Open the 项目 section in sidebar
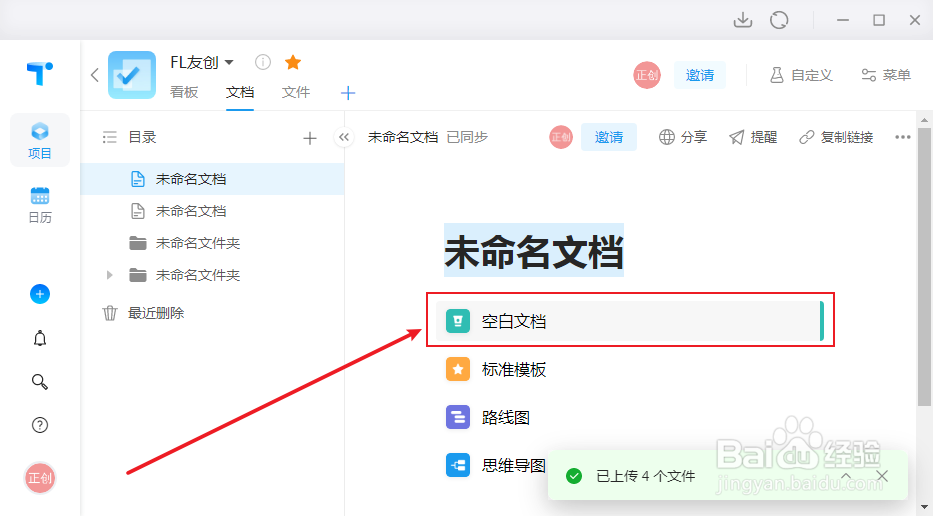 [x=40, y=140]
